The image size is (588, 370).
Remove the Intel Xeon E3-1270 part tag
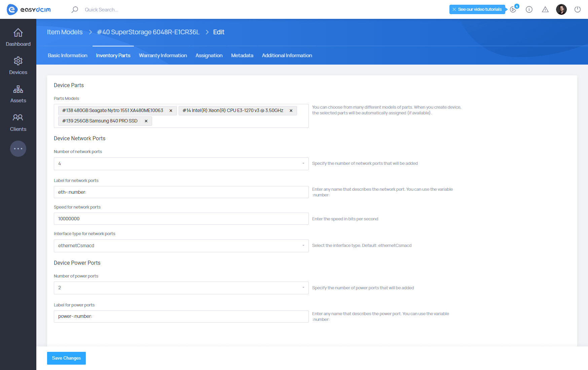click(x=291, y=111)
